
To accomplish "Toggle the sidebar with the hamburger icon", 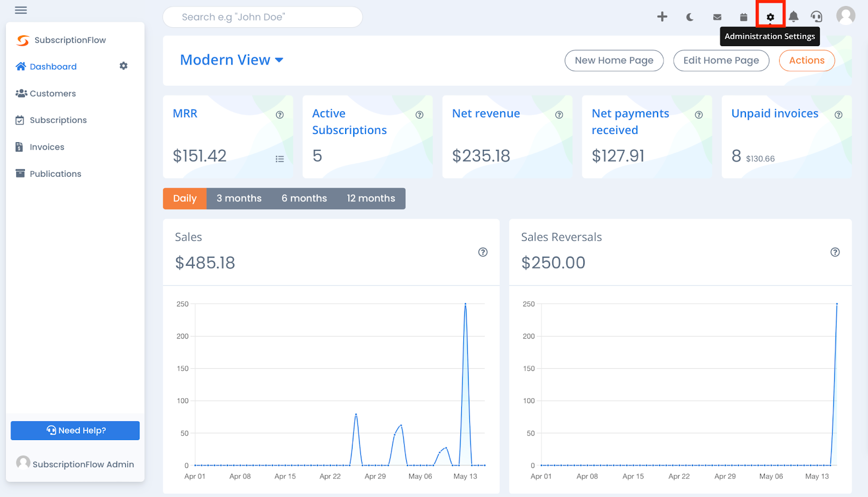I will pos(21,10).
